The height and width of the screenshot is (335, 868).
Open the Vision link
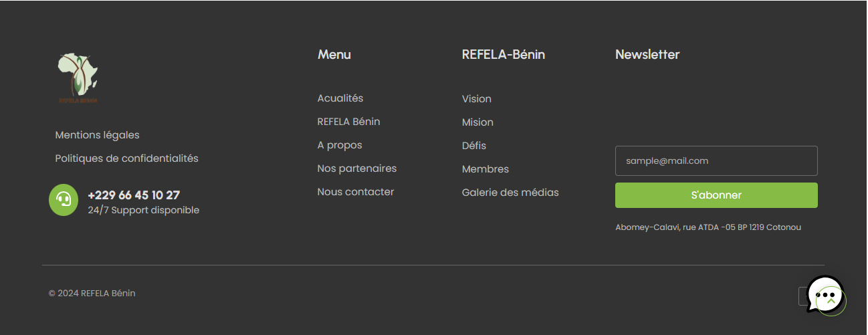[x=476, y=99]
